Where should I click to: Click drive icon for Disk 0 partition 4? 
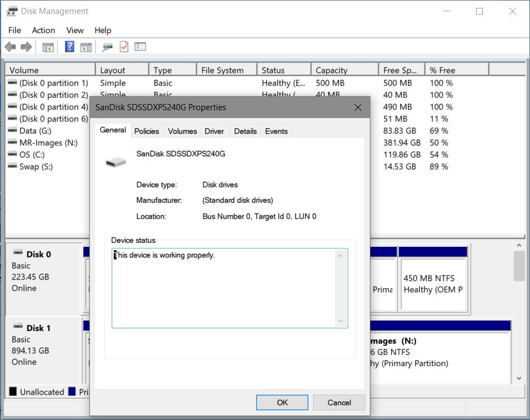[12, 106]
